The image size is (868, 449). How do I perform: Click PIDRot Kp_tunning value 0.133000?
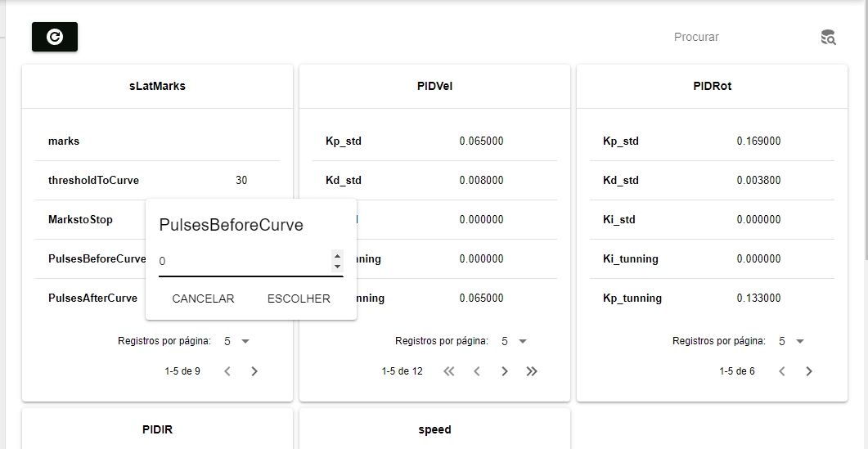[x=759, y=299]
